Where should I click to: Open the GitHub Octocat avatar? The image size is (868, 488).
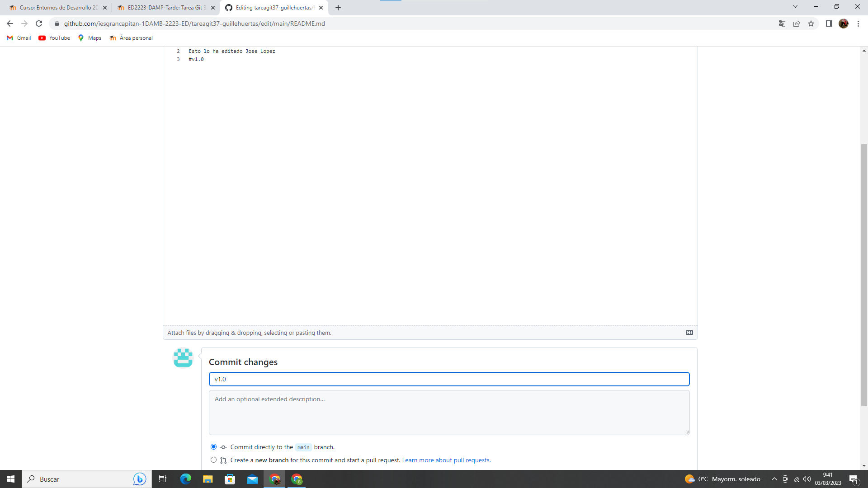183,358
